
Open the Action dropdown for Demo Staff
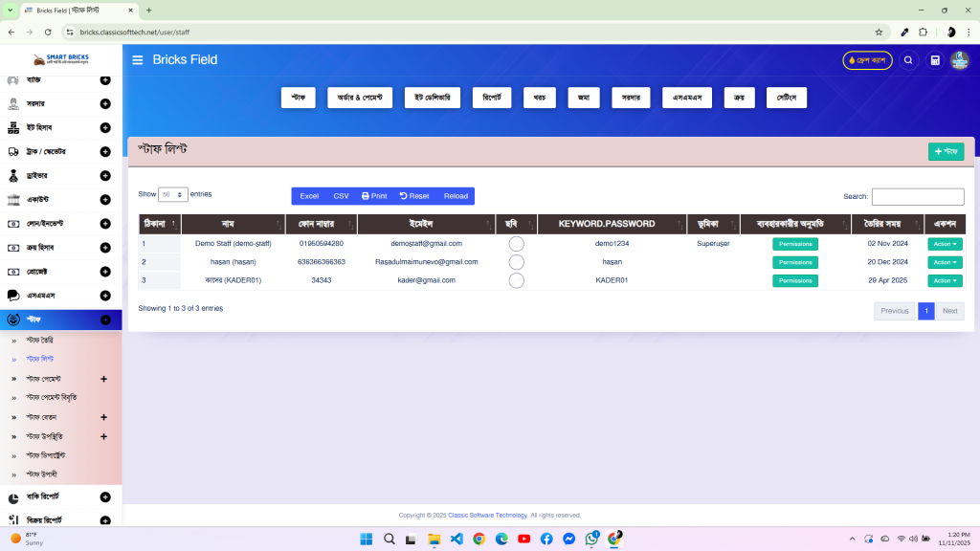click(944, 243)
